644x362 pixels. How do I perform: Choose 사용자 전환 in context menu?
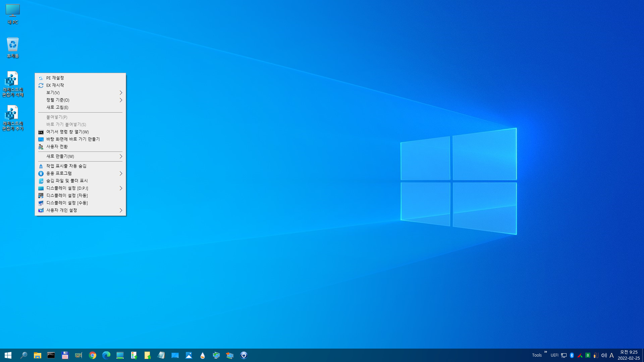pos(80,146)
